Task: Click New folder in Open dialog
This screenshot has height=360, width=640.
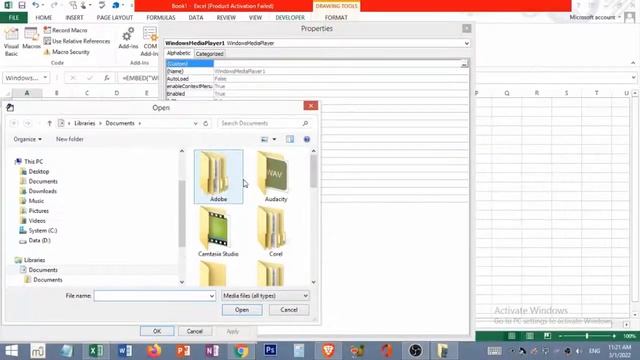Action: (x=70, y=139)
